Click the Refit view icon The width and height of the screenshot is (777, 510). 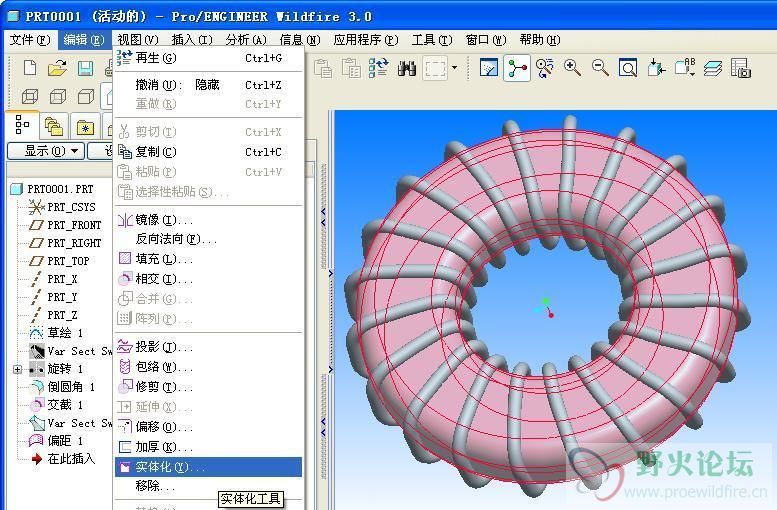click(628, 68)
